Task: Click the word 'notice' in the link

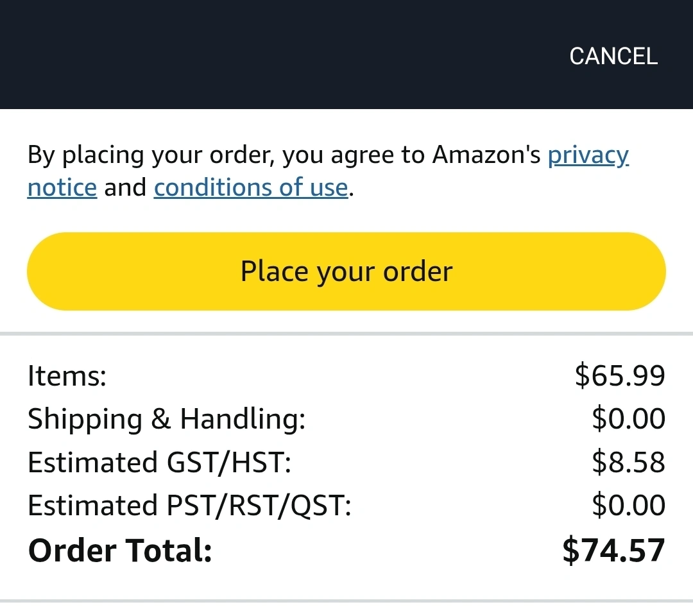Action: tap(62, 187)
